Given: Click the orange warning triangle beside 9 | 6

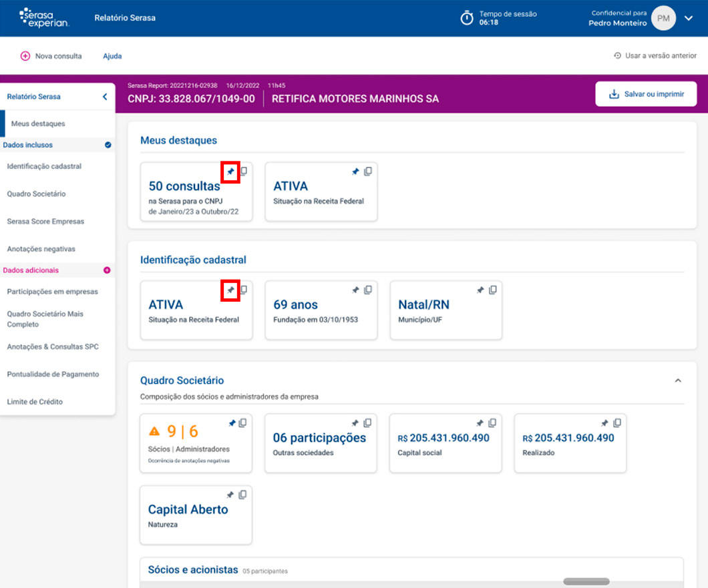Looking at the screenshot, I should click(x=154, y=431).
